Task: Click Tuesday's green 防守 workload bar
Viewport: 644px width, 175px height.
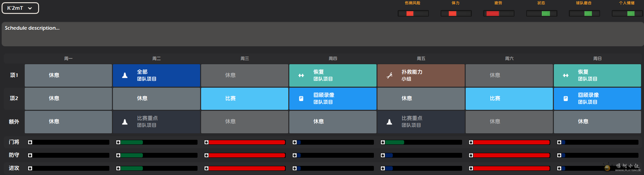Action: pyautogui.click(x=131, y=155)
